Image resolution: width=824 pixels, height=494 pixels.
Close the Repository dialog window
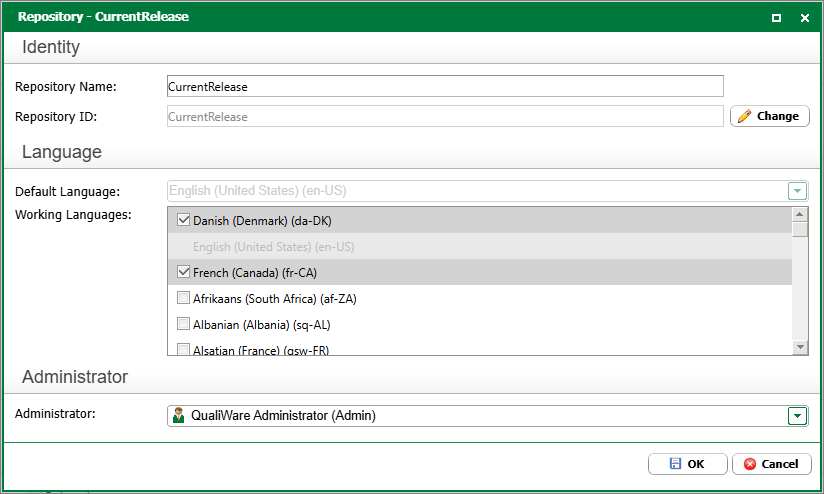[x=805, y=18]
